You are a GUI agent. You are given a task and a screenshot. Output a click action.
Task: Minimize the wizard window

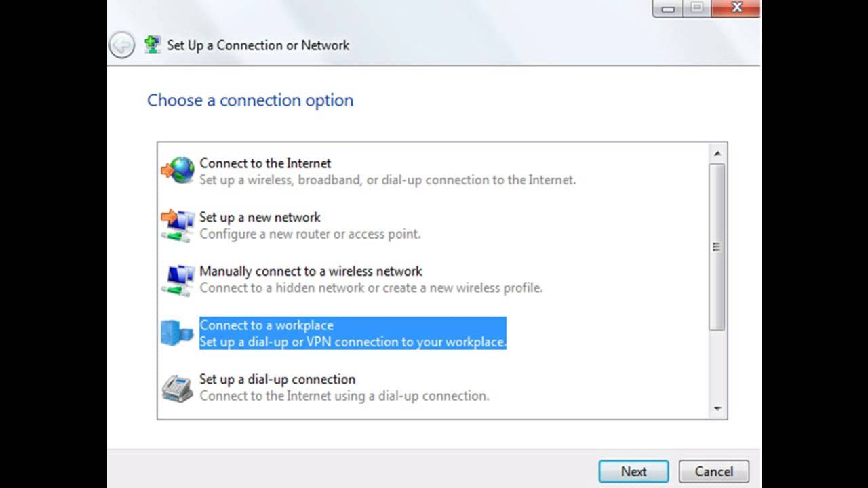(668, 8)
